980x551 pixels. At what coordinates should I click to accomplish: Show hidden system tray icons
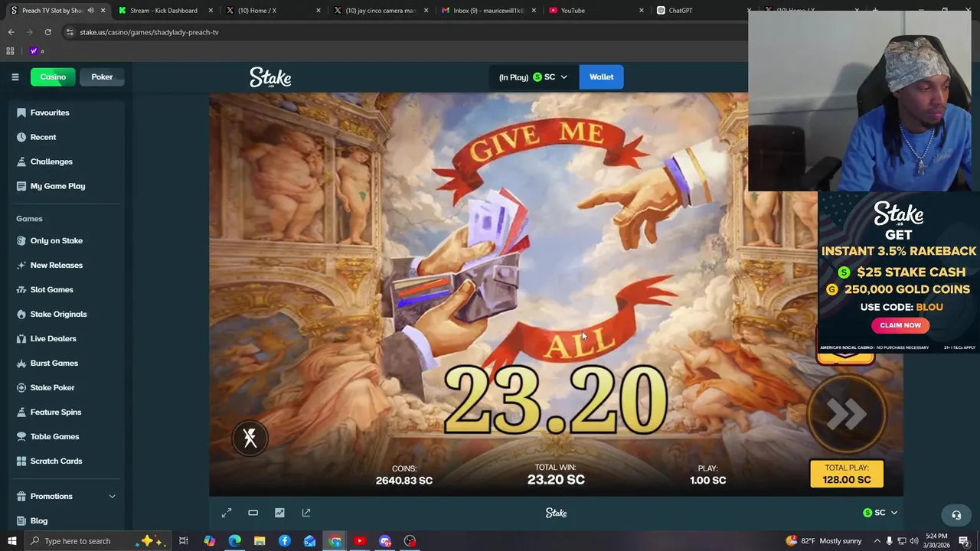pos(877,541)
